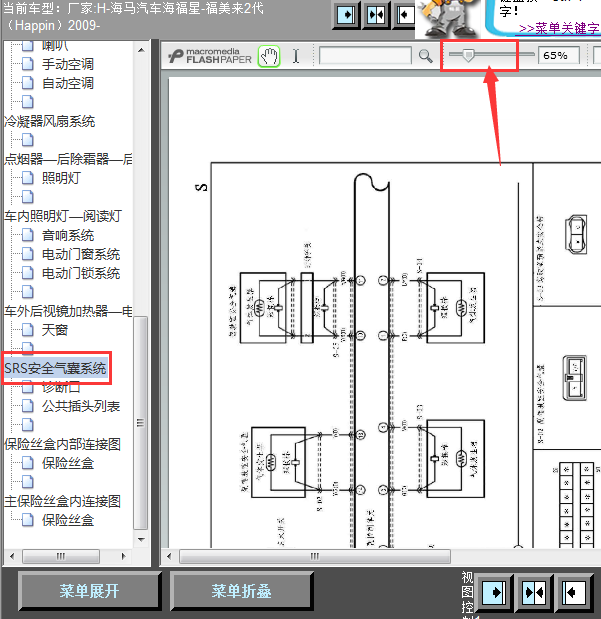Click the 菜单展开 button

(x=89, y=591)
